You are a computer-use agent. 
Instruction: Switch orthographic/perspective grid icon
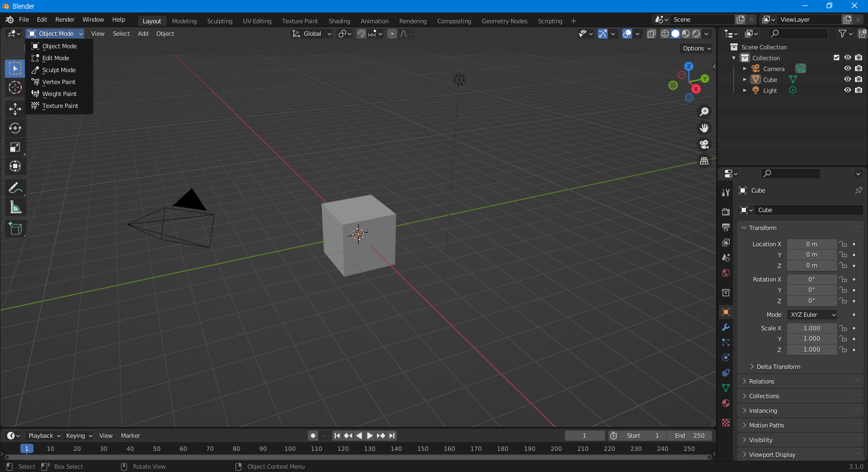click(x=704, y=161)
